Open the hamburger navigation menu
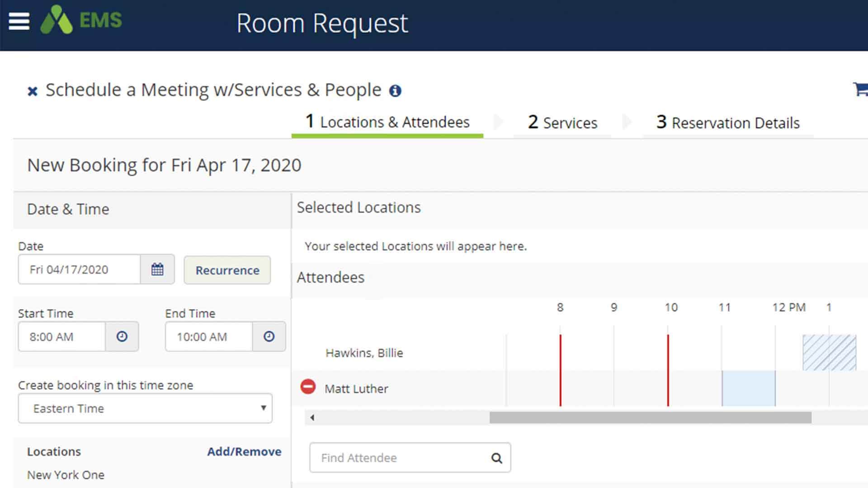868x488 pixels. point(19,21)
